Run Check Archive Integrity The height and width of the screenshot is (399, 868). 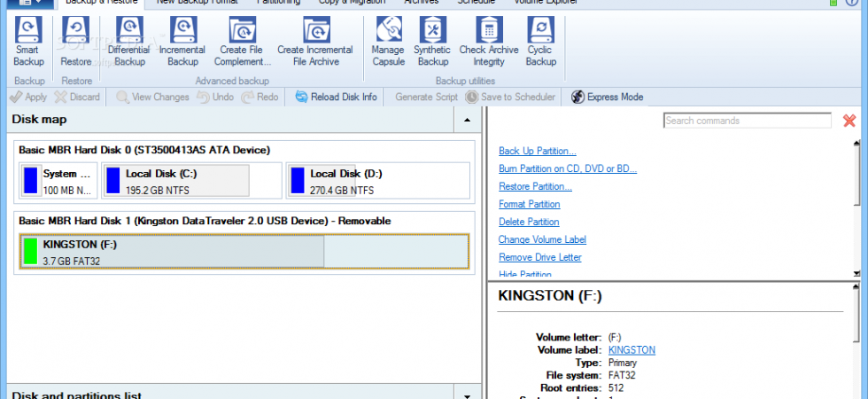click(489, 42)
